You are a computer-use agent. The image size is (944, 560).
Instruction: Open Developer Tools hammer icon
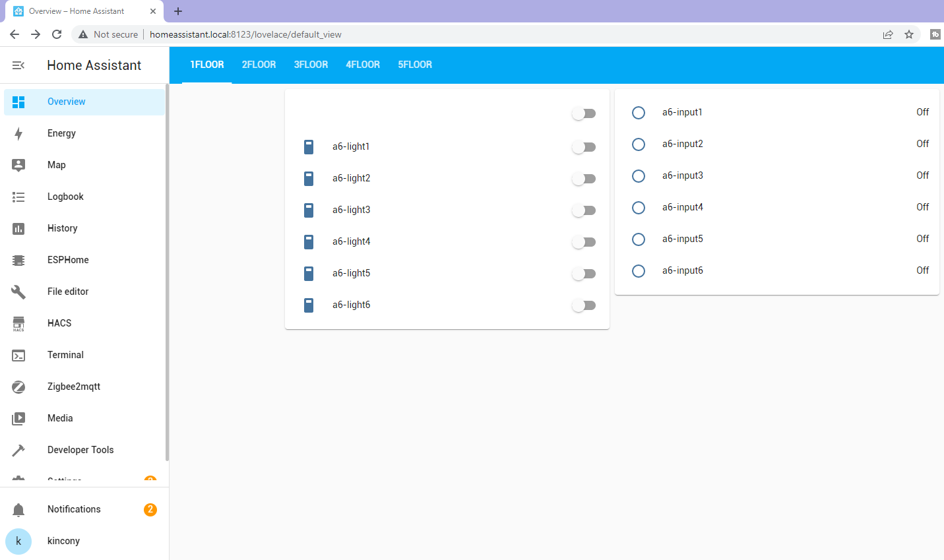[x=18, y=450]
